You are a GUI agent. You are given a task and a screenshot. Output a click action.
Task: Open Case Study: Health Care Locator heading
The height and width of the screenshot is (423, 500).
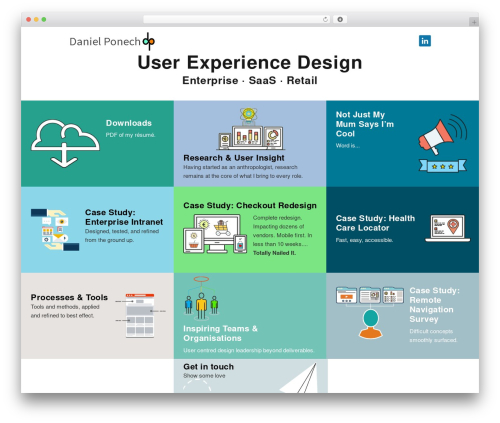click(x=375, y=223)
